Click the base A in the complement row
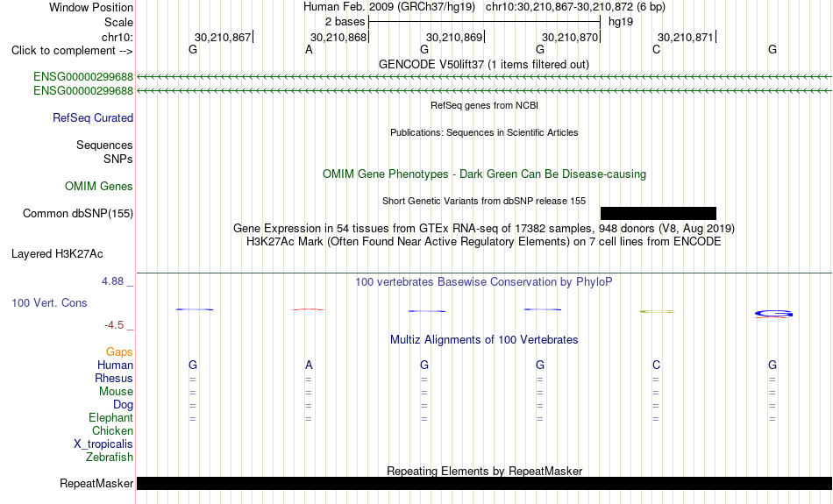Screen dimensions: 833x504 [309, 50]
